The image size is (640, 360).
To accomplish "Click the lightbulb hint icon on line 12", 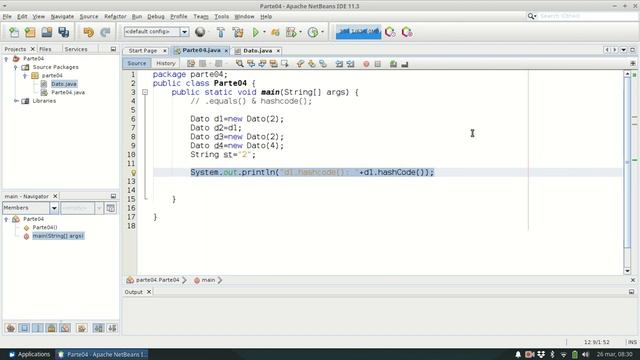I will (x=133, y=172).
